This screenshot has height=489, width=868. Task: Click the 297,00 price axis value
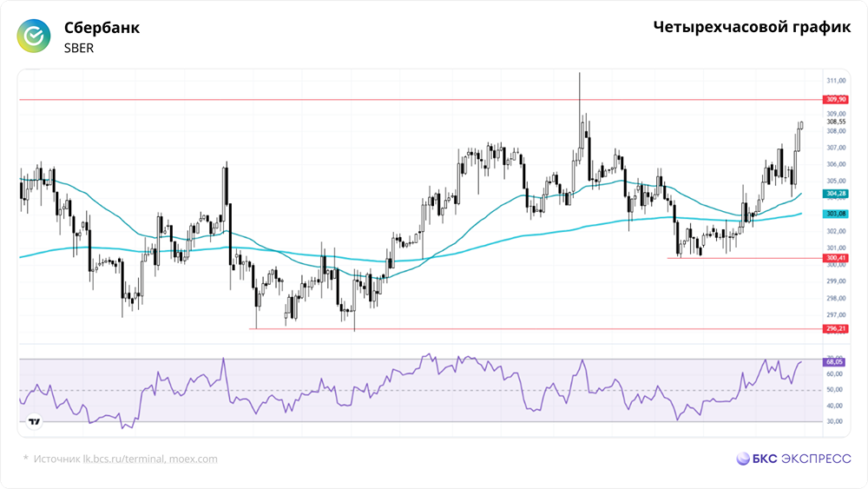click(836, 315)
